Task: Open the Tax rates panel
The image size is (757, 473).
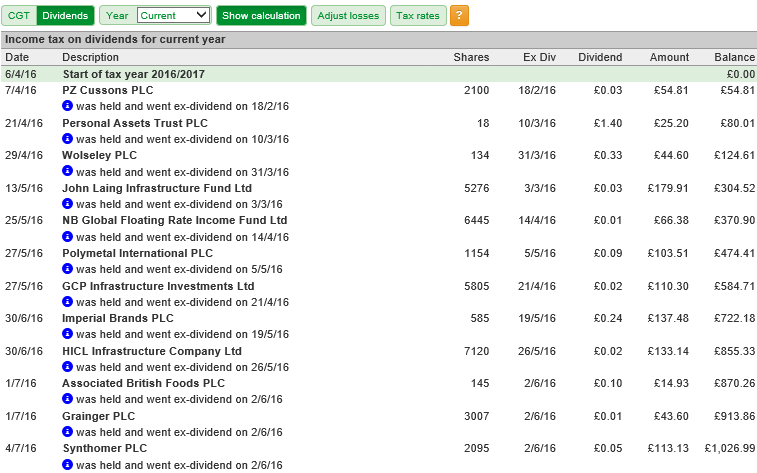Action: pos(418,15)
